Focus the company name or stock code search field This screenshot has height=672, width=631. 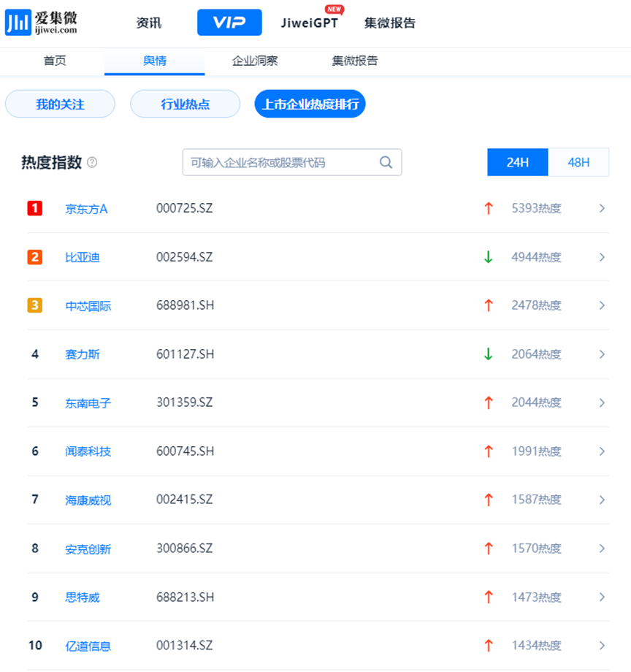click(281, 162)
